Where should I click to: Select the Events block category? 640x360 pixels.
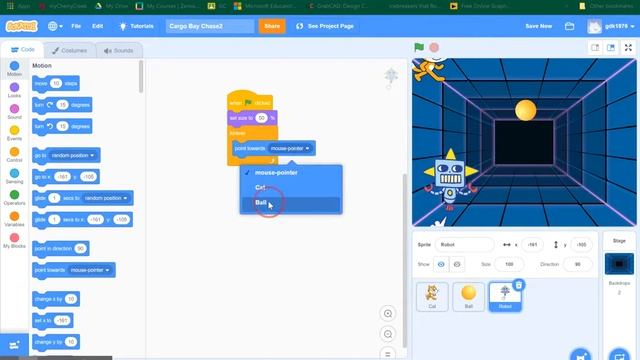coord(14,133)
